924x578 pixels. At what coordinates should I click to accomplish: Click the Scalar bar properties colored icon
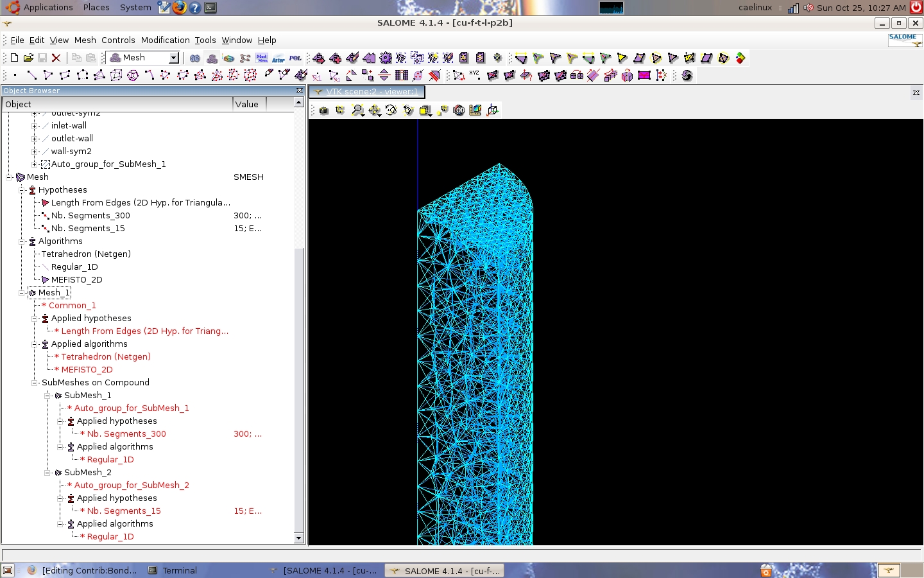[x=740, y=58]
